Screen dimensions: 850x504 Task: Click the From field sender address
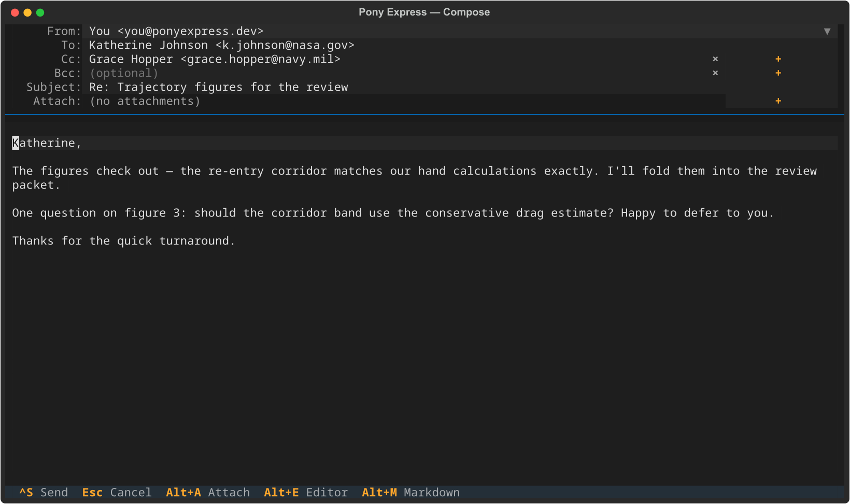(176, 32)
